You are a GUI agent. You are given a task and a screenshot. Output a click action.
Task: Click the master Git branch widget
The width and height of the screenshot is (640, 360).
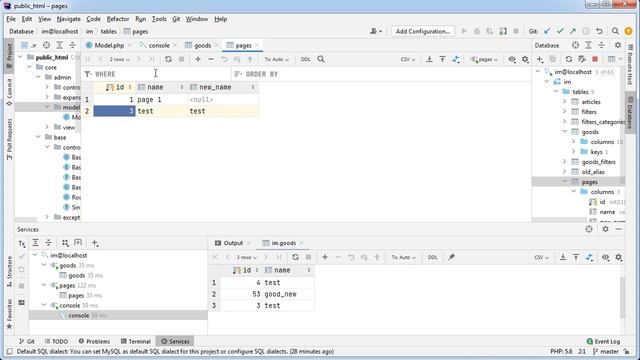[x=606, y=351]
